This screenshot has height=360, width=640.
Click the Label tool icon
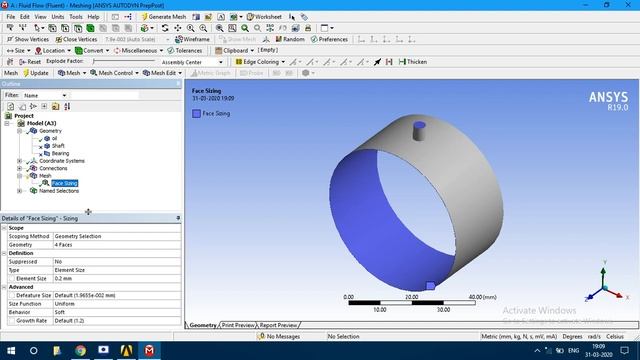[10, 28]
